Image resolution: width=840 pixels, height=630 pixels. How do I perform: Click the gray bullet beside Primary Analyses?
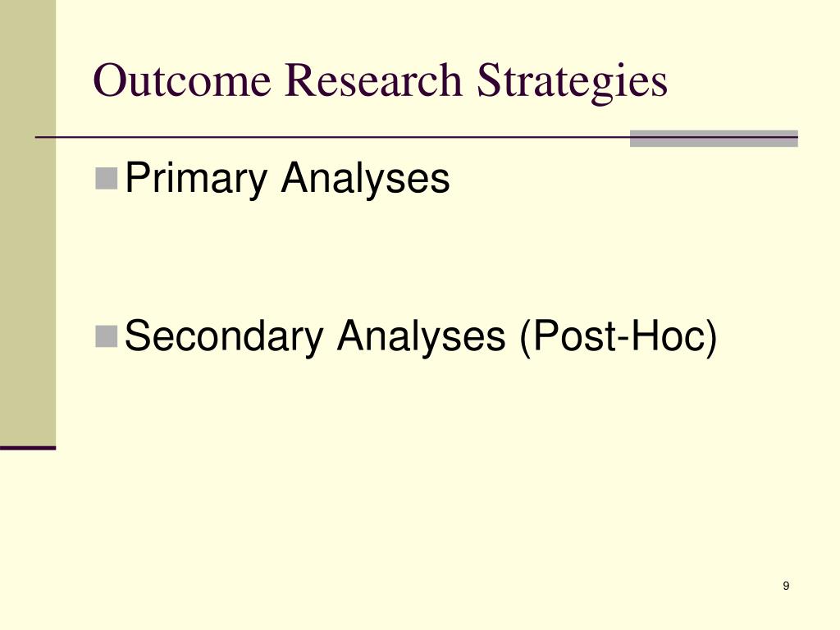pos(106,178)
